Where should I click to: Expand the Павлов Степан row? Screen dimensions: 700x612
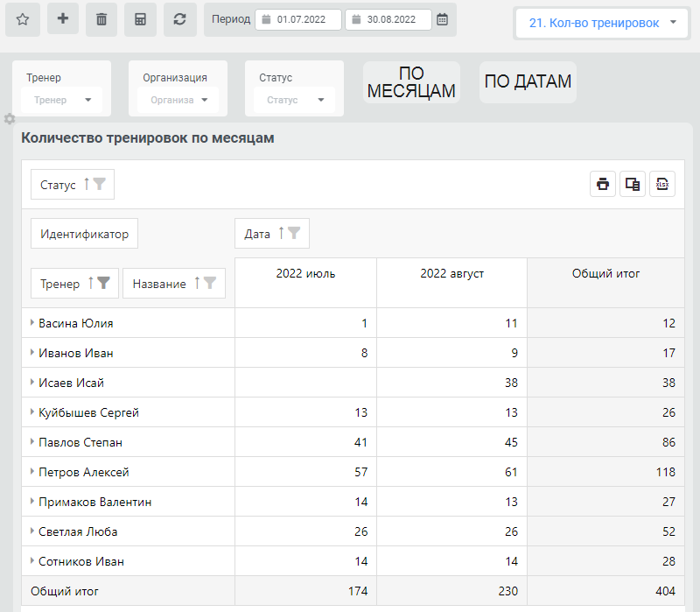[32, 442]
